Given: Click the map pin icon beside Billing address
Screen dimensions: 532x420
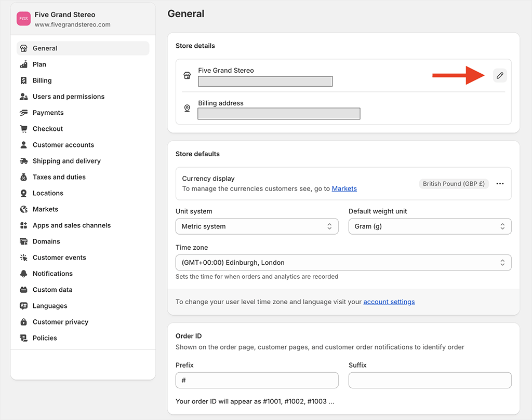Looking at the screenshot, I should click(x=187, y=108).
